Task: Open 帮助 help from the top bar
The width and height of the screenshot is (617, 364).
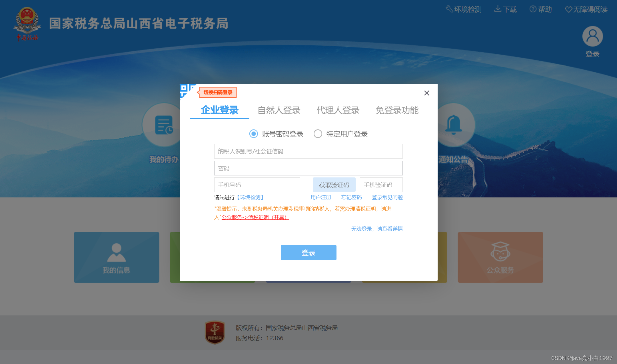Action: (541, 9)
